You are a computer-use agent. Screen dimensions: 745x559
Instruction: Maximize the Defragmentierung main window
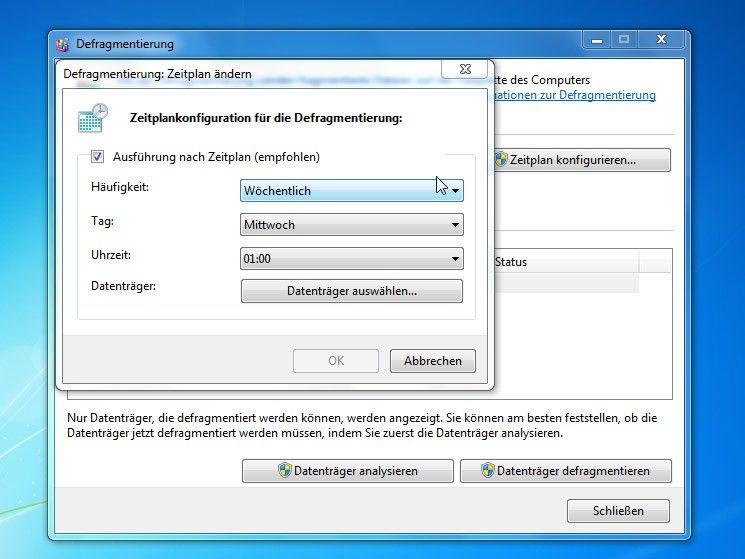(625, 40)
